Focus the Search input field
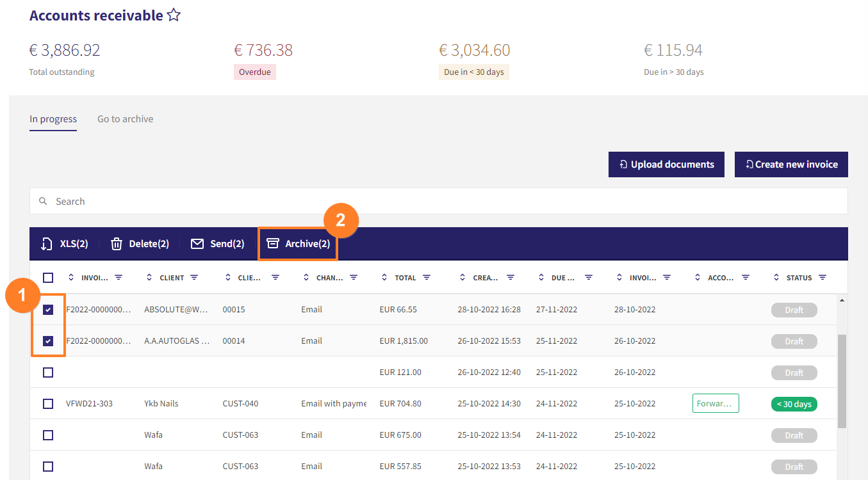 (439, 201)
